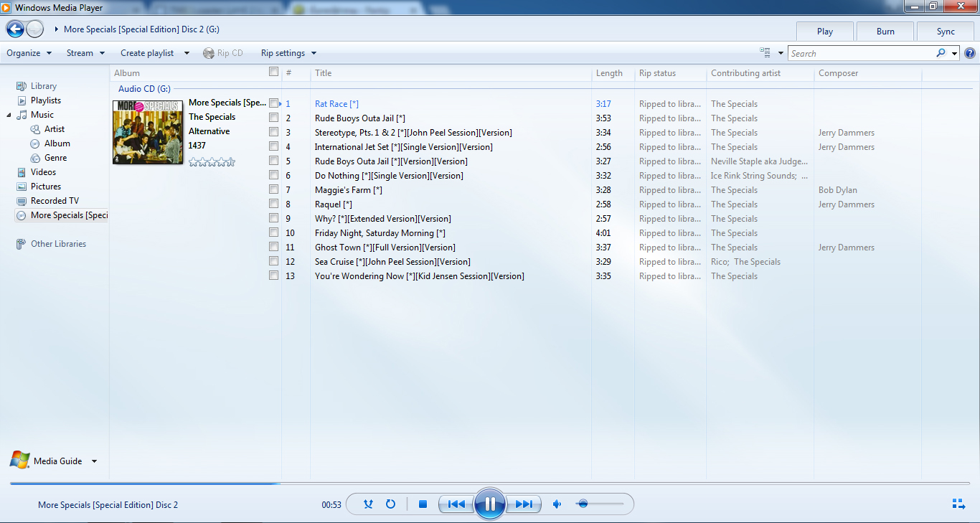
Task: Skip to previous track
Action: (456, 504)
